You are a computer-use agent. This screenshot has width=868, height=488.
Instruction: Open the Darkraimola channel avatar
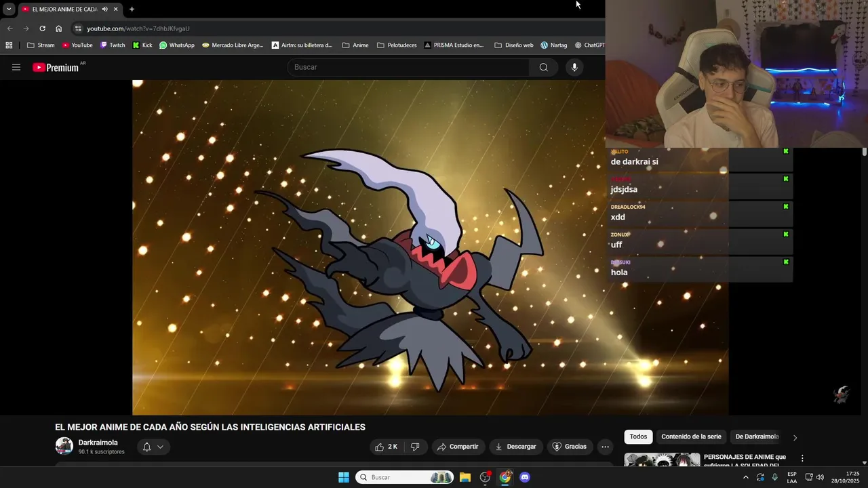tap(64, 446)
